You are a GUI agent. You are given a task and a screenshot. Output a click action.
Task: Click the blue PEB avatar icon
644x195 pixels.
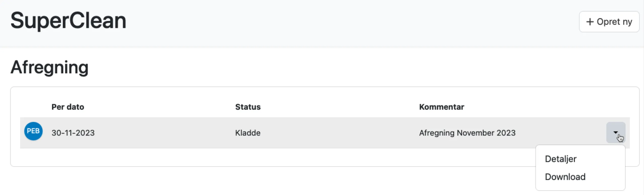(x=33, y=131)
